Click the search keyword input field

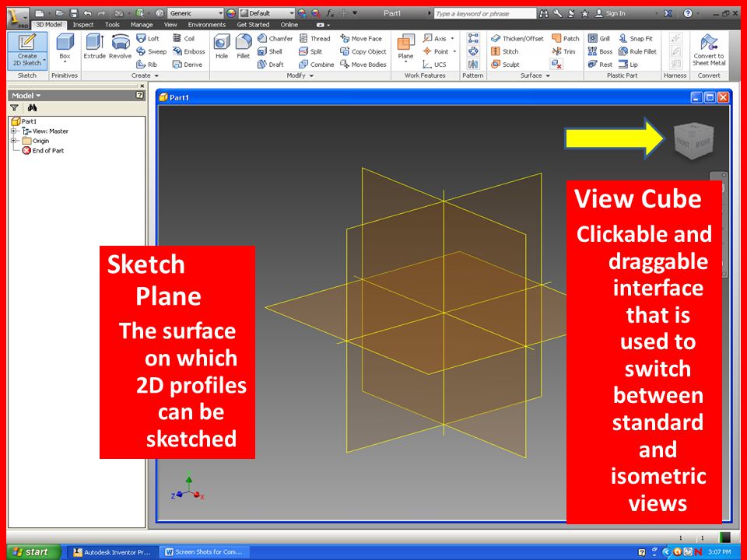(485, 14)
